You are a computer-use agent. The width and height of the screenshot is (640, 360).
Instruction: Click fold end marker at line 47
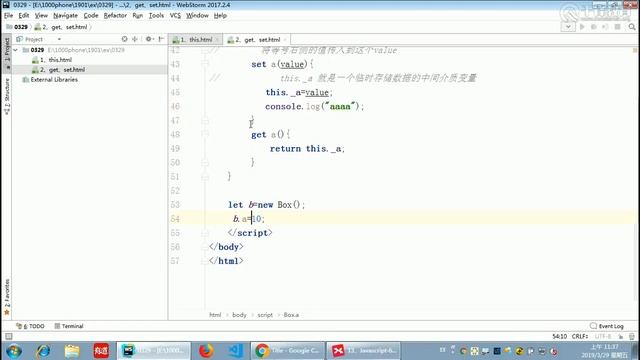[205, 120]
